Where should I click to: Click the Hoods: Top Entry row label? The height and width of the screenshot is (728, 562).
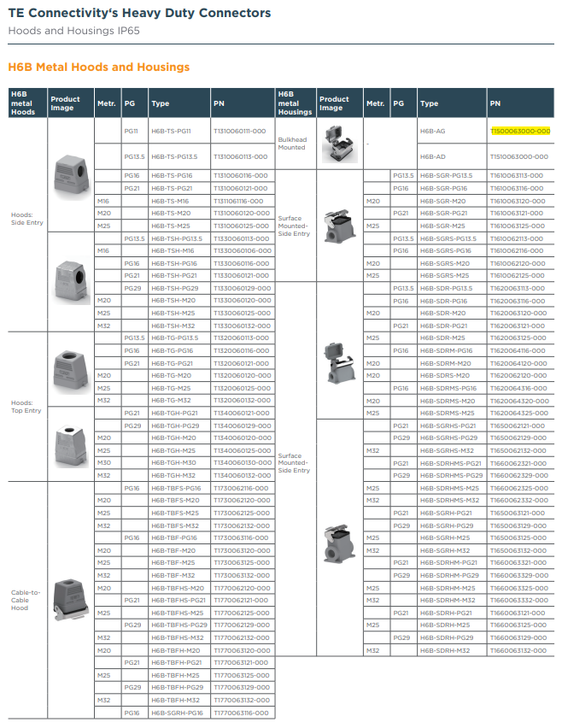[26, 407]
